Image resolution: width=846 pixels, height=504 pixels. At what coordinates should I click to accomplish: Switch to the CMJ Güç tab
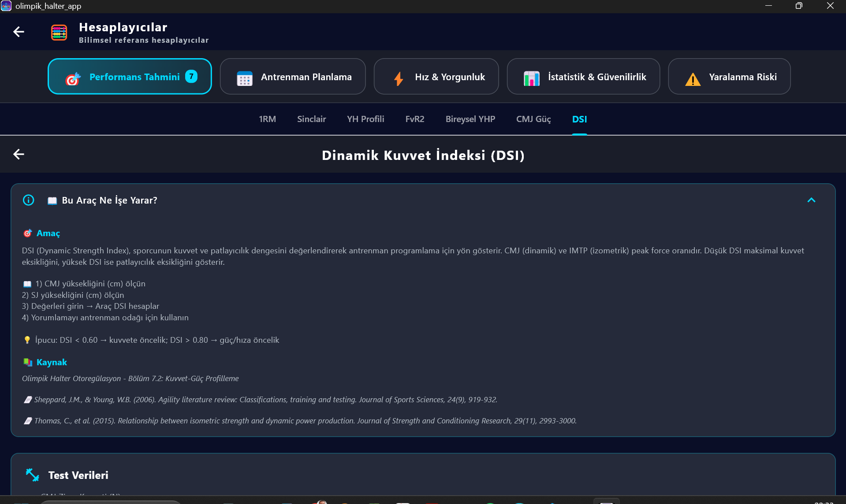click(x=533, y=119)
